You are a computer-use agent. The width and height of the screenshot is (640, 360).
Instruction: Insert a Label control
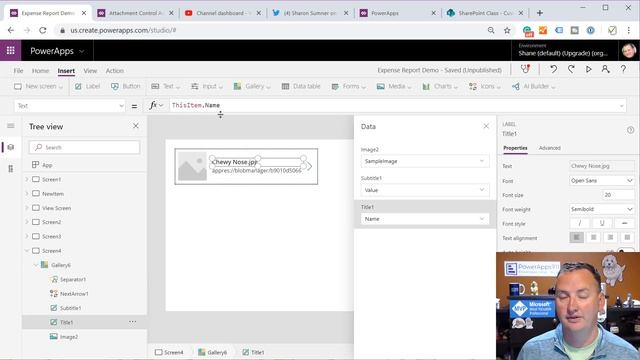88,86
